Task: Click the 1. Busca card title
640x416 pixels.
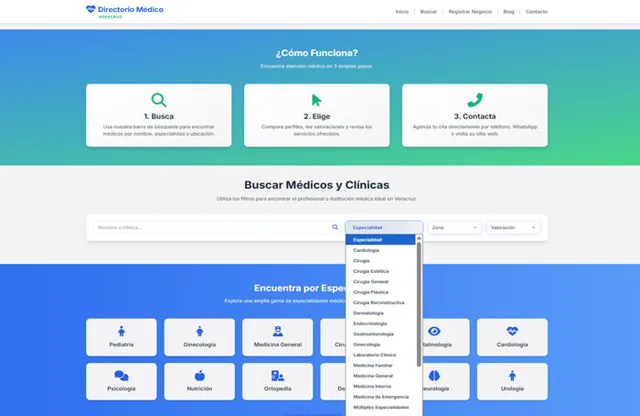Action: click(159, 116)
